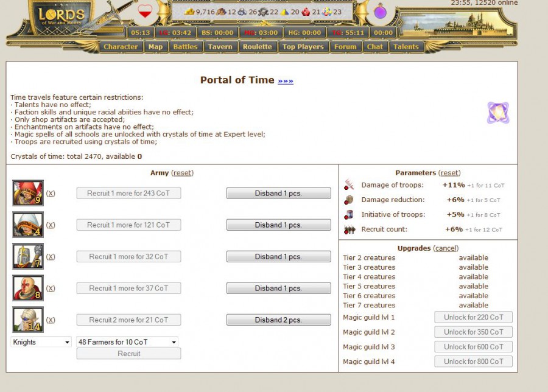Image resolution: width=548 pixels, height=392 pixels.
Task: Click the purple mana potion icon
Action: [380, 11]
